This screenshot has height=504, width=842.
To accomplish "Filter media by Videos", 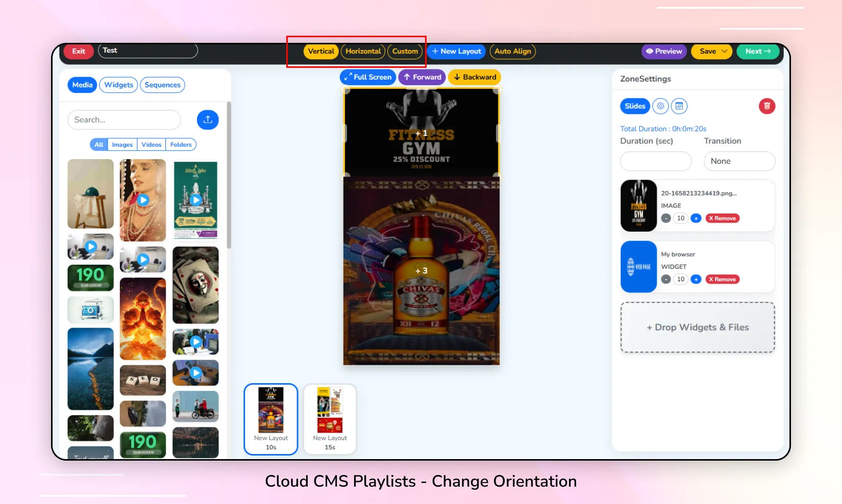I will pyautogui.click(x=151, y=144).
